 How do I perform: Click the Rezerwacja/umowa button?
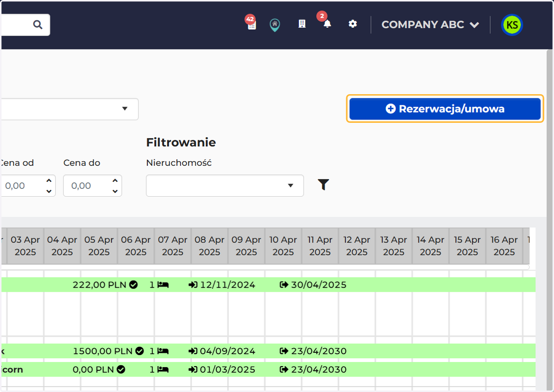445,109
